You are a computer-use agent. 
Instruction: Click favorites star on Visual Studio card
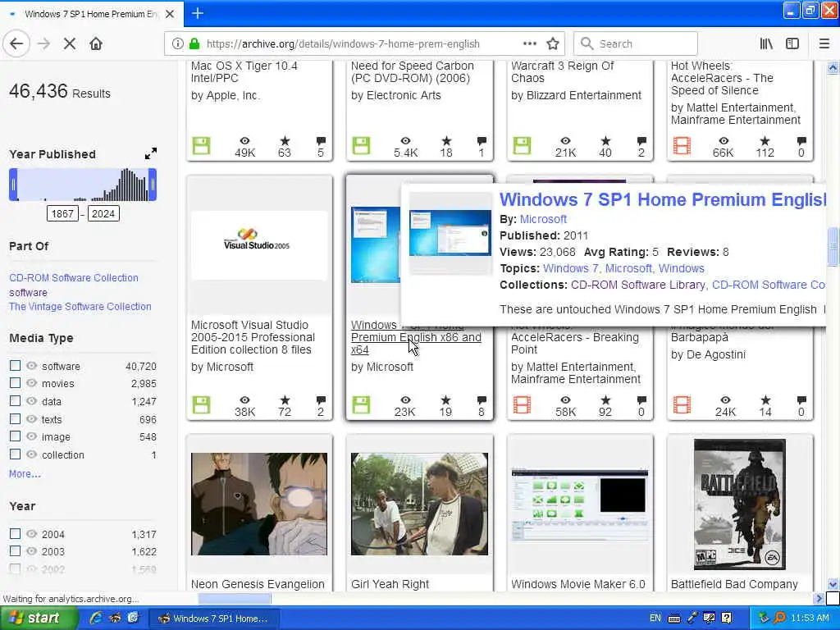tap(285, 400)
